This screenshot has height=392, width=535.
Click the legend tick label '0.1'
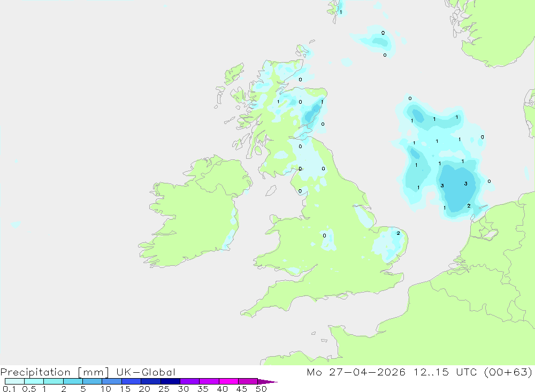9,389
